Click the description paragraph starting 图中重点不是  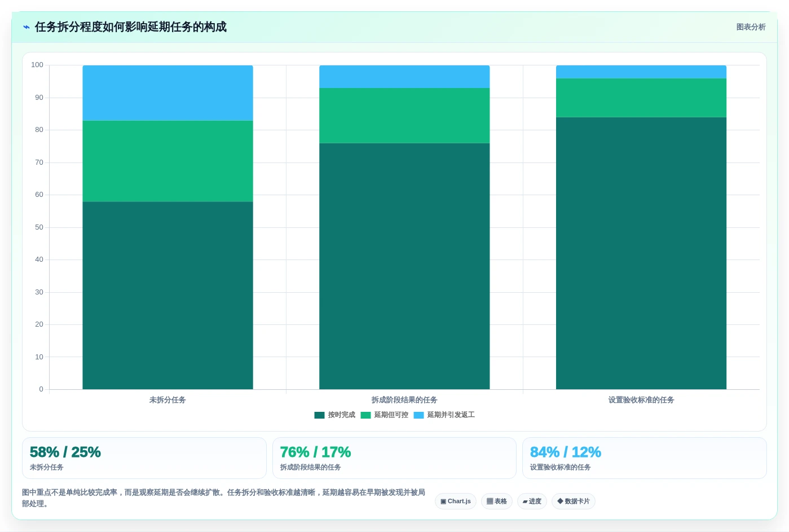click(x=223, y=498)
